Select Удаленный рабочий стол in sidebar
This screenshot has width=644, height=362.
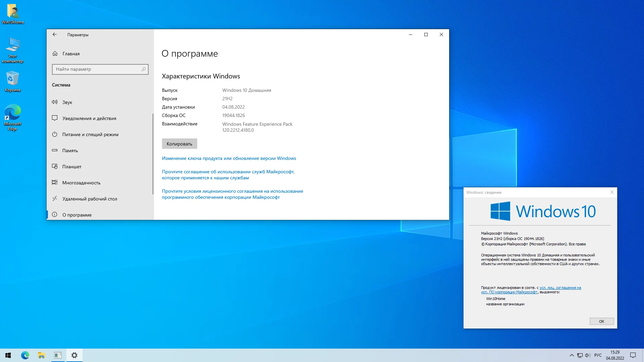[90, 199]
